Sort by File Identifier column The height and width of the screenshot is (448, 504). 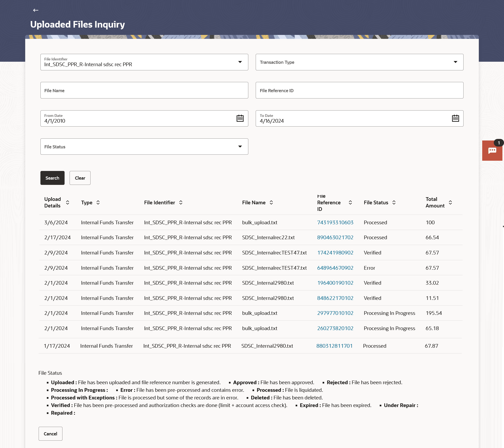[181, 202]
